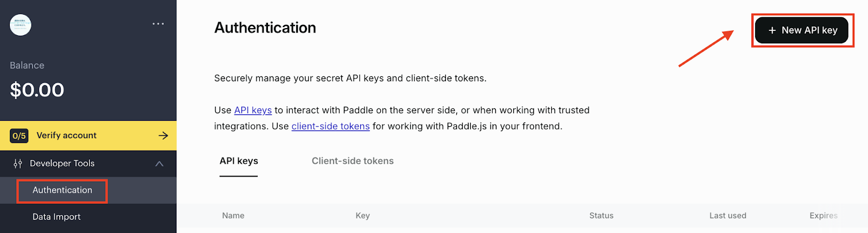The width and height of the screenshot is (868, 233).
Task: Switch to the API keys tab
Action: (239, 161)
